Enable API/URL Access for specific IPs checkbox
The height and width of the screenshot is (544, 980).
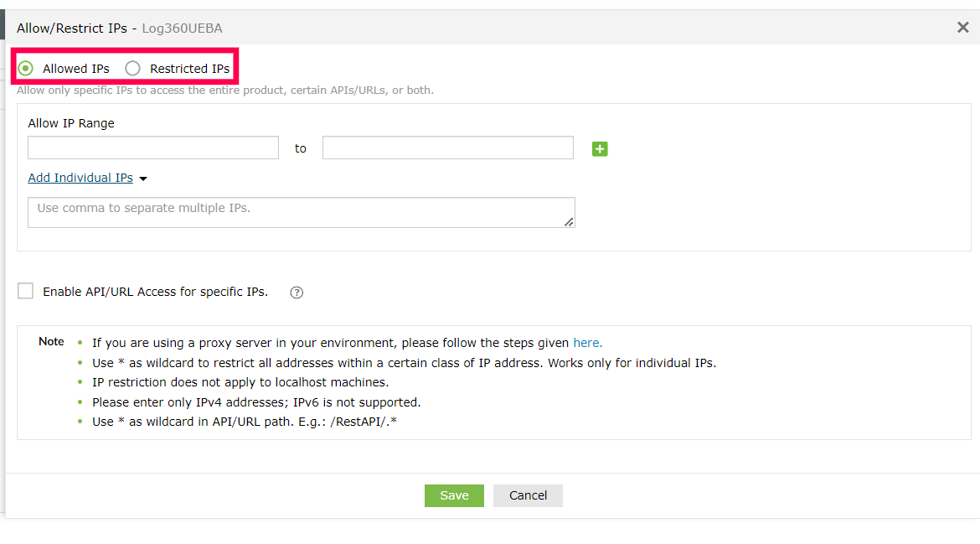pos(26,291)
